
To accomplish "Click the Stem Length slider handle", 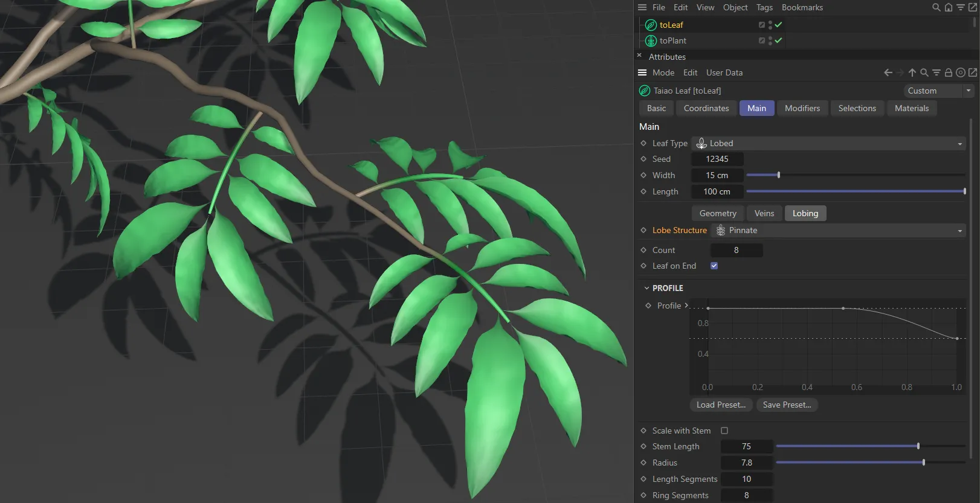I will (x=918, y=446).
